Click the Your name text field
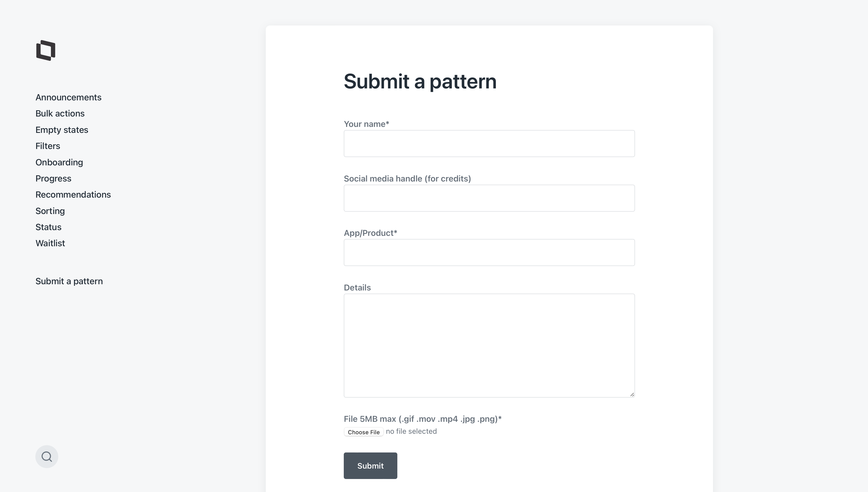Screen dimensions: 868x492 point(489,143)
